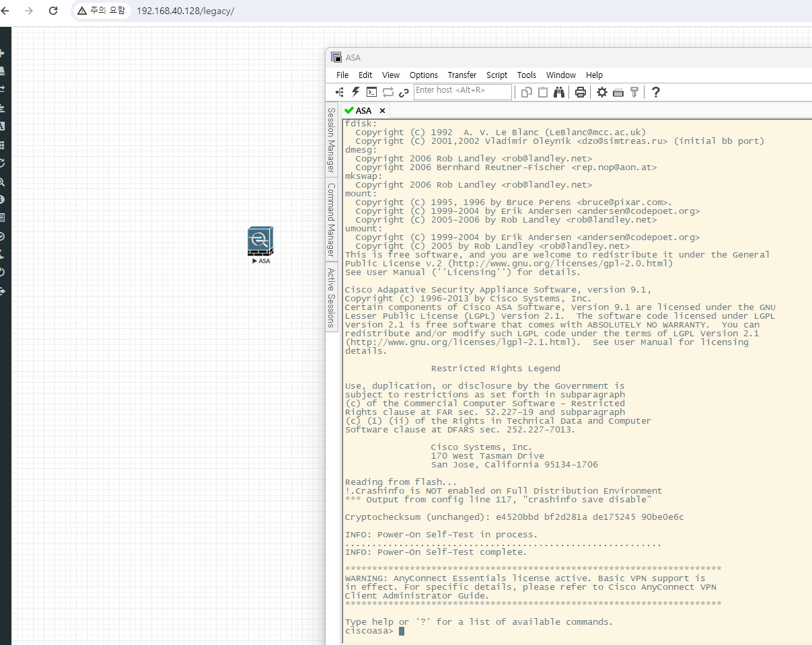Click the Close lab power sidebar icon

point(2,272)
